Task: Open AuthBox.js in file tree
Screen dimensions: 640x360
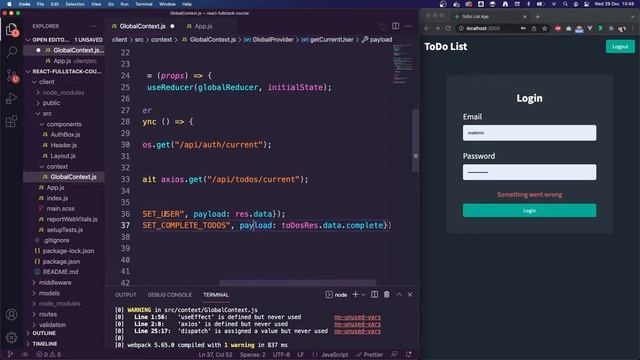Action: pyautogui.click(x=65, y=135)
